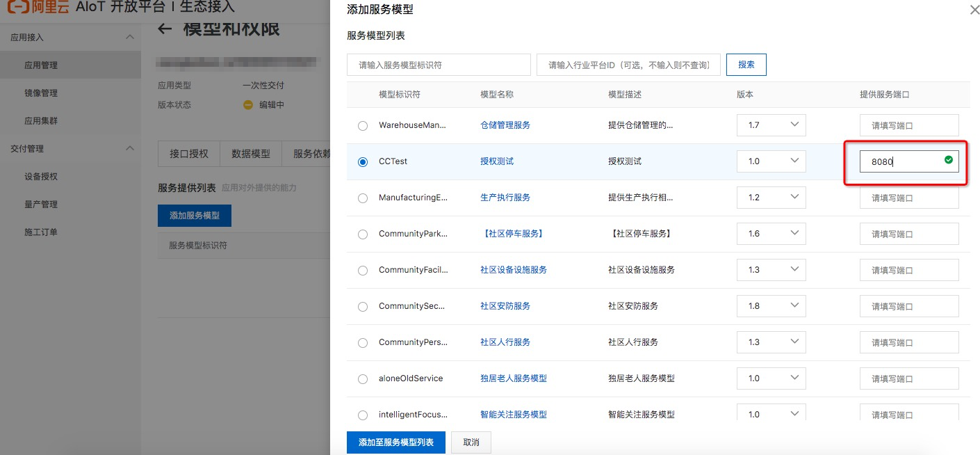
Task: Click the 添加至服务模型列表 button
Action: [396, 442]
